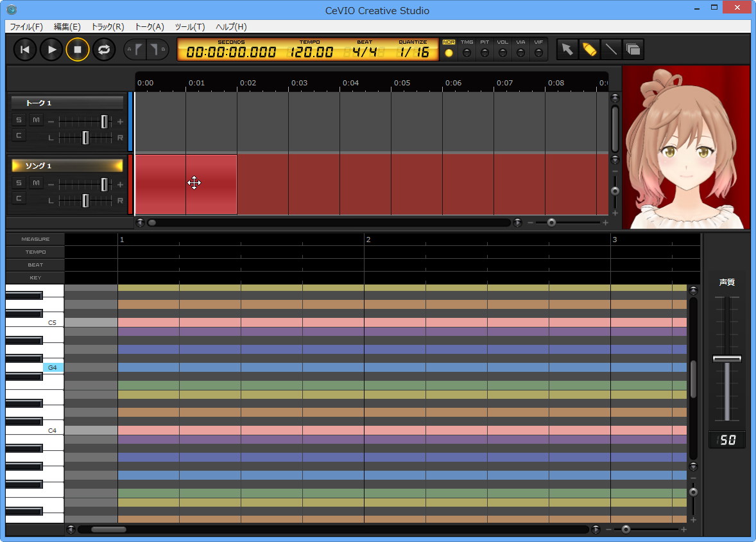Open the ツール(T) menu
The height and width of the screenshot is (542, 756).
point(189,27)
